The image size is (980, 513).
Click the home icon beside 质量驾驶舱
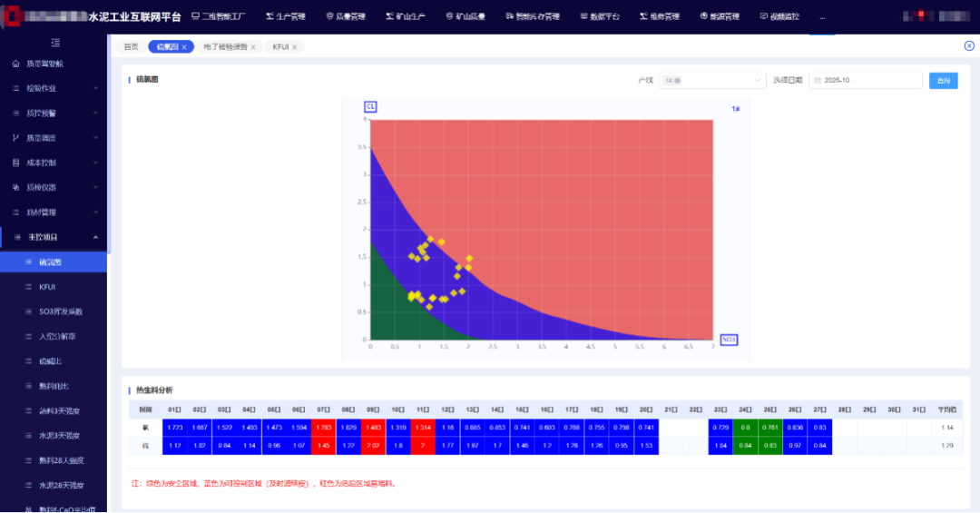pyautogui.click(x=15, y=64)
